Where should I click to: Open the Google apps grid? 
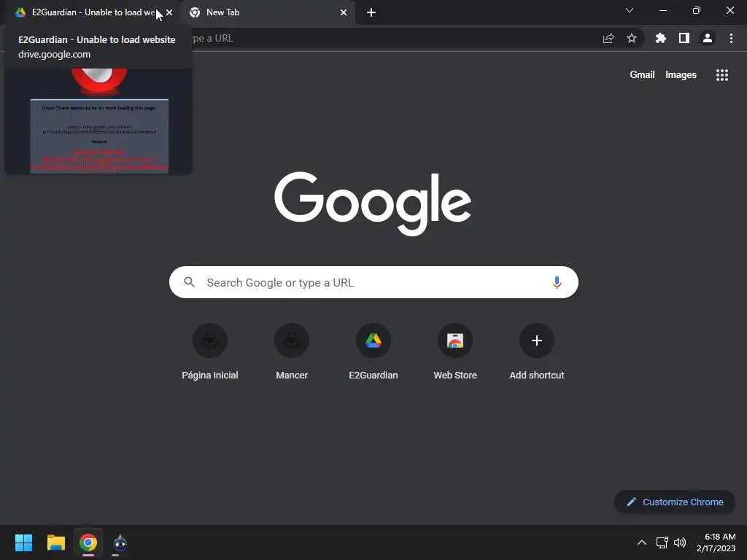click(x=722, y=75)
